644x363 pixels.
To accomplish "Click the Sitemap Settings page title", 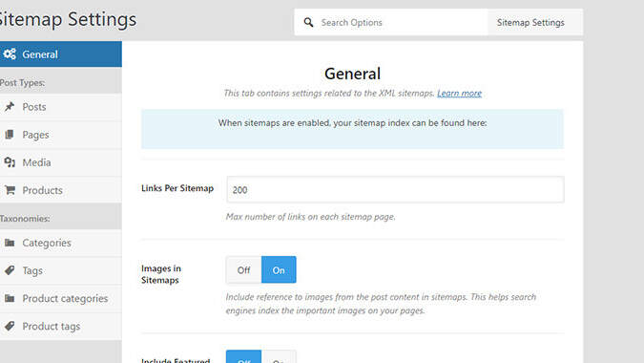I will pos(68,19).
